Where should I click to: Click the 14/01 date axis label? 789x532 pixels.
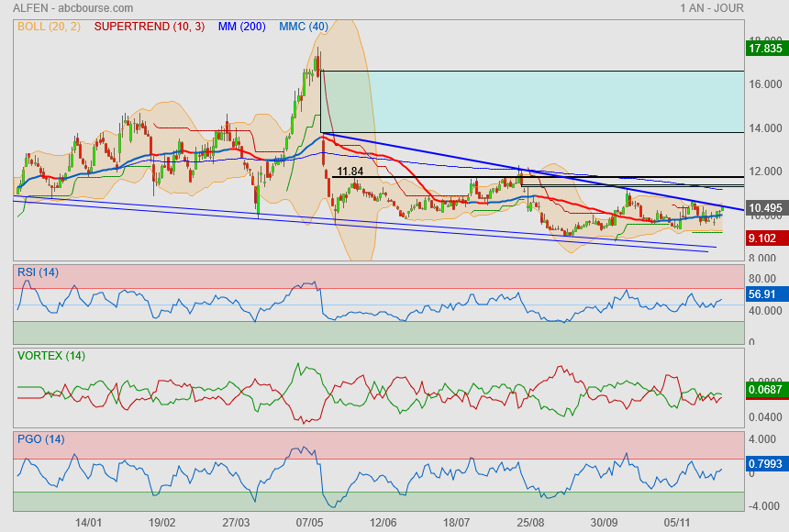87,522
